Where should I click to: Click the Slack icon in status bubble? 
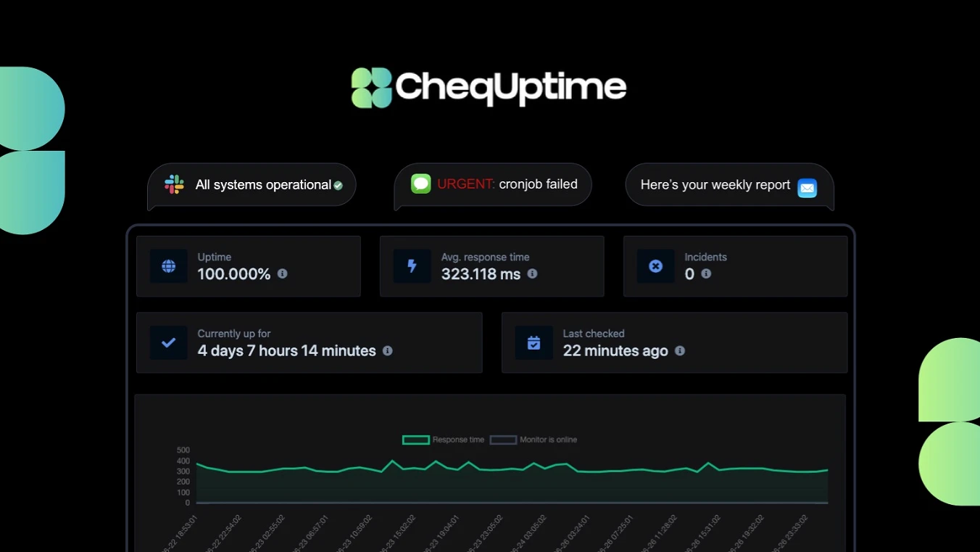[x=174, y=184]
